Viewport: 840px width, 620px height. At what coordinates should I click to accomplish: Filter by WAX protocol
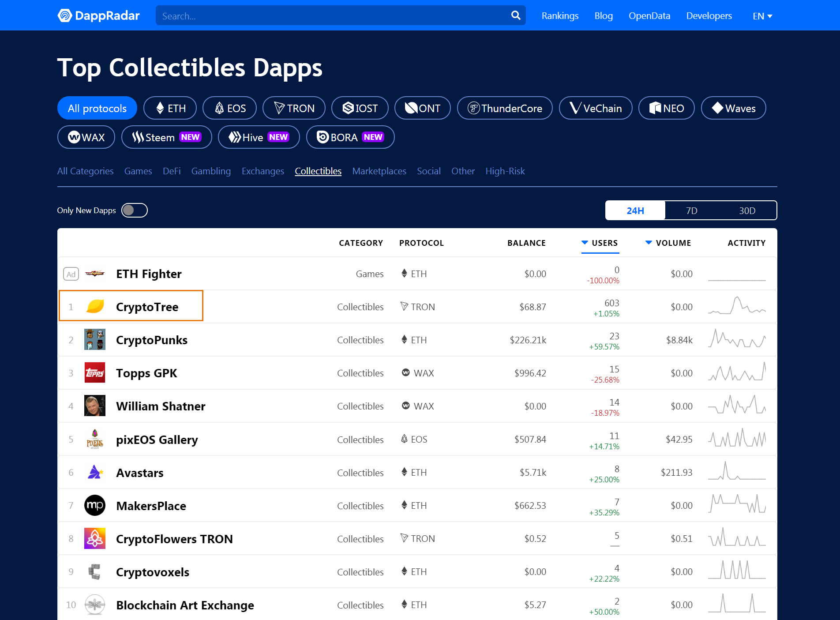86,137
